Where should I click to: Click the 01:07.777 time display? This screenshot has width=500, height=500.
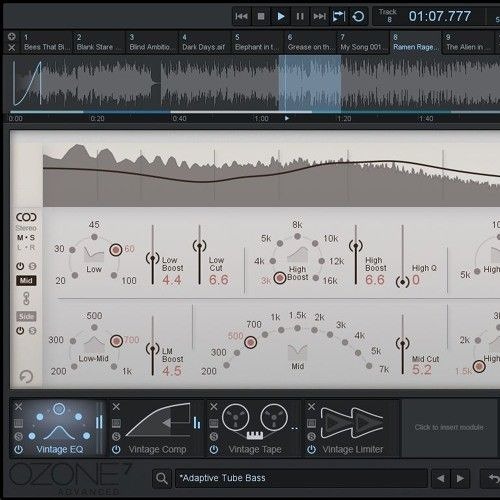[x=440, y=16]
